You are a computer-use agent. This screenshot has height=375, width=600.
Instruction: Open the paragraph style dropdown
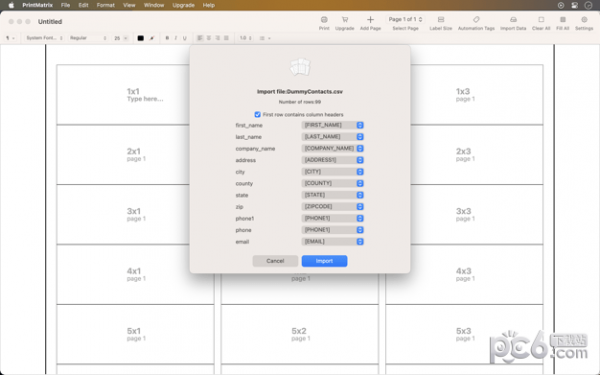(10, 38)
